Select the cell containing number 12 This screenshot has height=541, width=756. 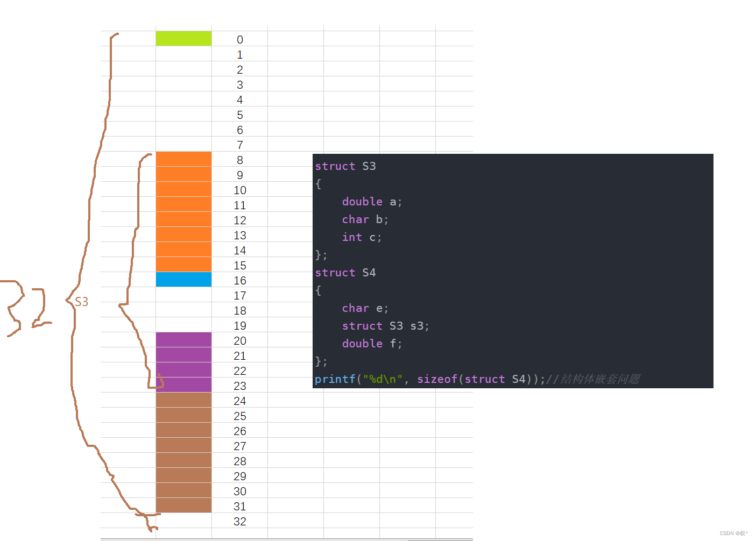coord(239,219)
